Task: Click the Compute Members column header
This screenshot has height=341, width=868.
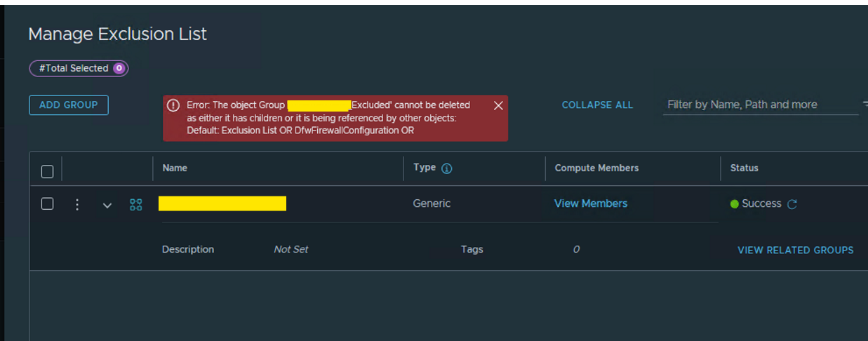Action: [596, 168]
